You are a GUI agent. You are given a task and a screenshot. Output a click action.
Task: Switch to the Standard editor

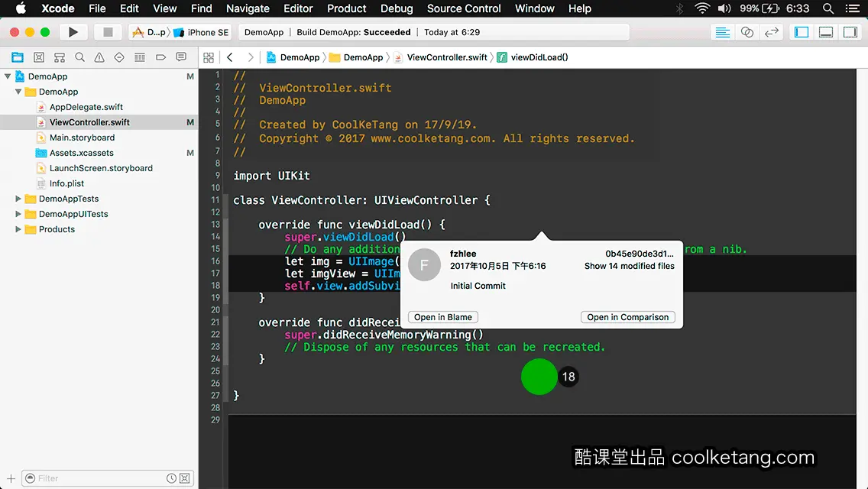722,32
